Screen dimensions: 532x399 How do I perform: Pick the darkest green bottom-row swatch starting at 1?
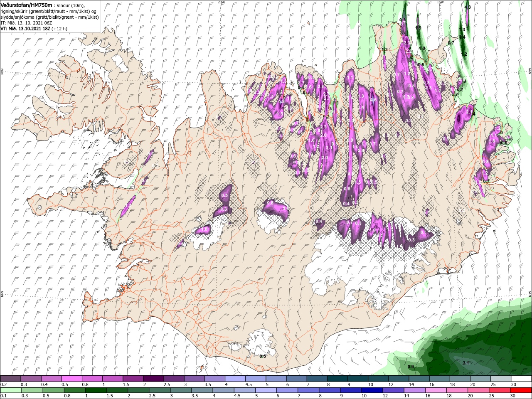click(96, 390)
